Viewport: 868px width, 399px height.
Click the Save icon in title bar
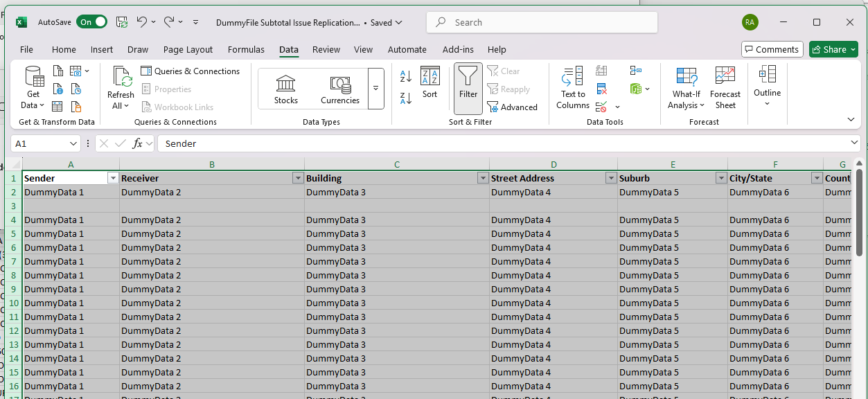122,22
